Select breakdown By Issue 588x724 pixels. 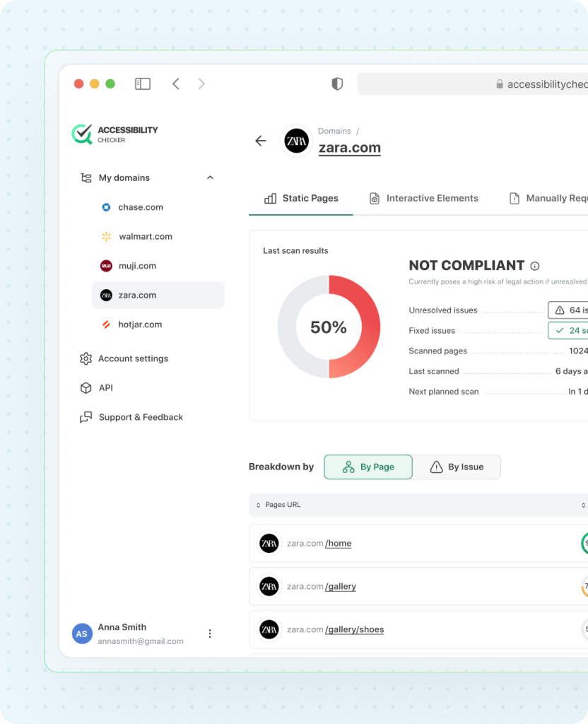coord(457,467)
